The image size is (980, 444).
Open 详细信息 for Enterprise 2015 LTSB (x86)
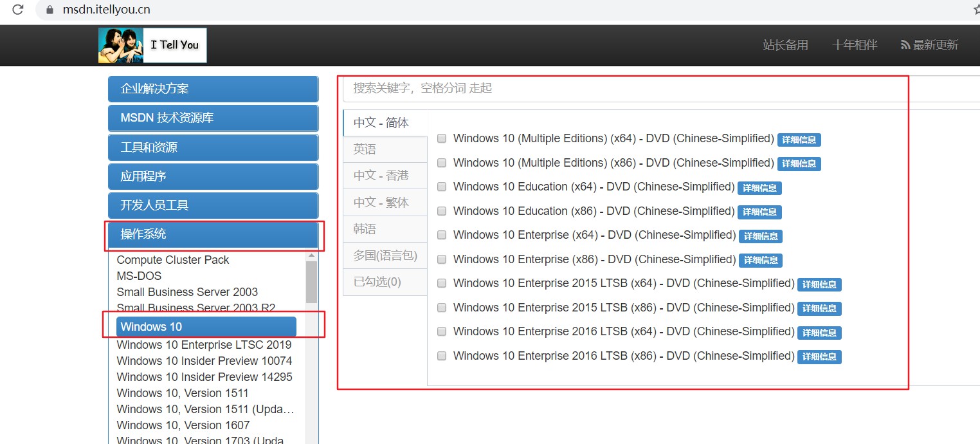(x=819, y=309)
